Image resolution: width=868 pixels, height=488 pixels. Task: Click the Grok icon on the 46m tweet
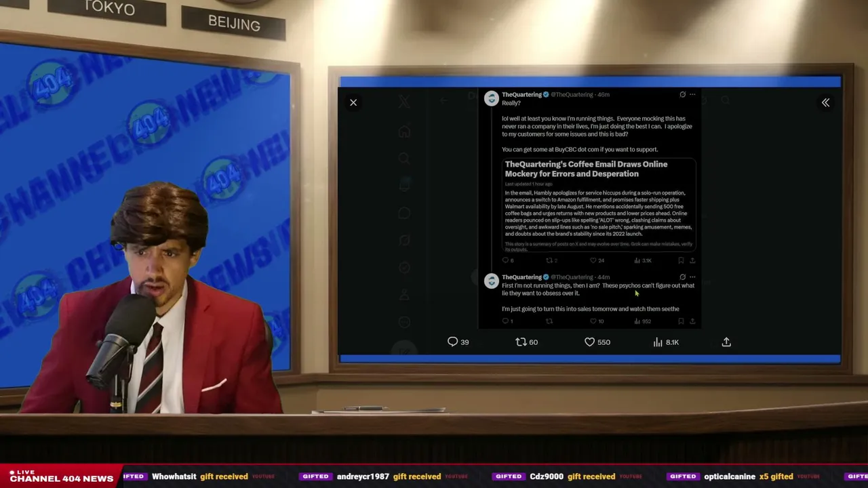click(682, 94)
